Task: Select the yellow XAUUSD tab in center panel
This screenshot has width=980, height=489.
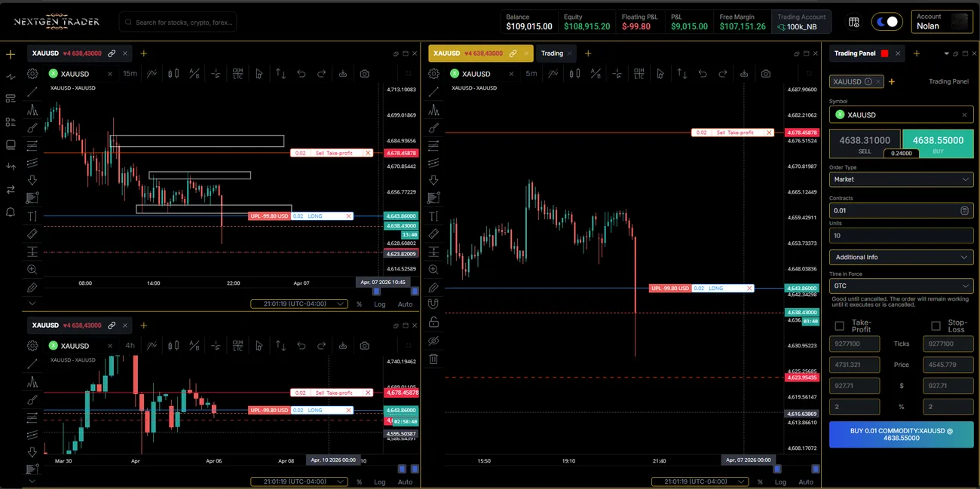Action: coord(480,53)
